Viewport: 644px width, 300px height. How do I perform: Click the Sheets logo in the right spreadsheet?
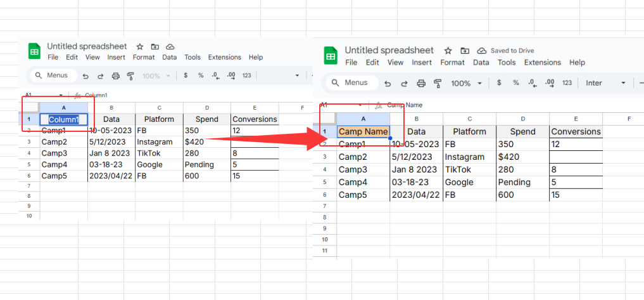(330, 56)
